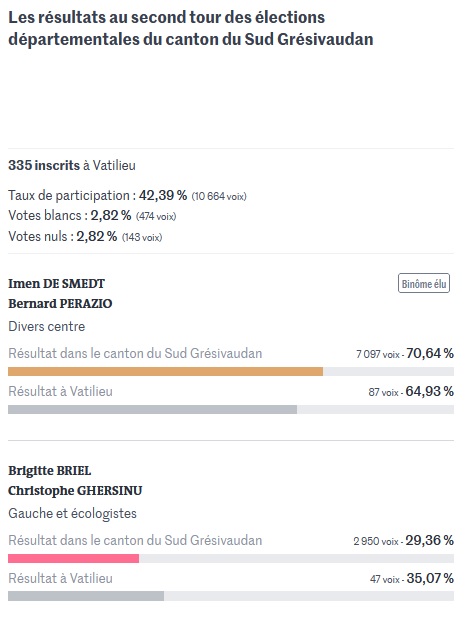
Task: Click the pink canton result bar
Action: pos(73,558)
